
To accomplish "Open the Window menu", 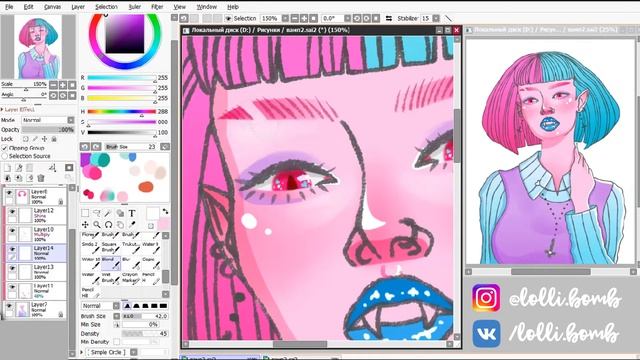I will click(x=207, y=7).
